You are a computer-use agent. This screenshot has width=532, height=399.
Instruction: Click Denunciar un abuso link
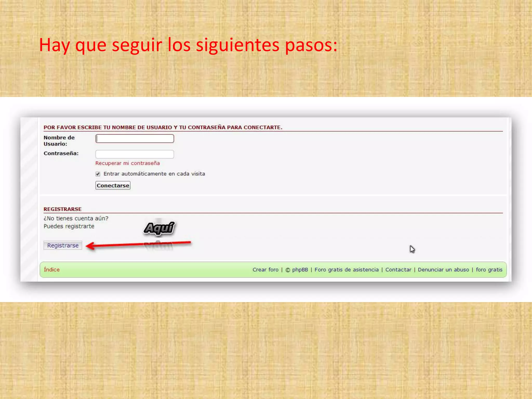point(443,270)
